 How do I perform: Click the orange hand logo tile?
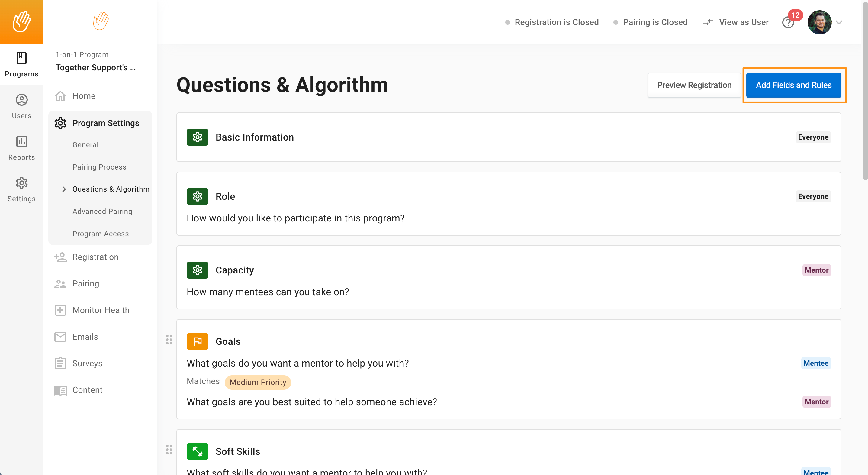[x=21, y=21]
